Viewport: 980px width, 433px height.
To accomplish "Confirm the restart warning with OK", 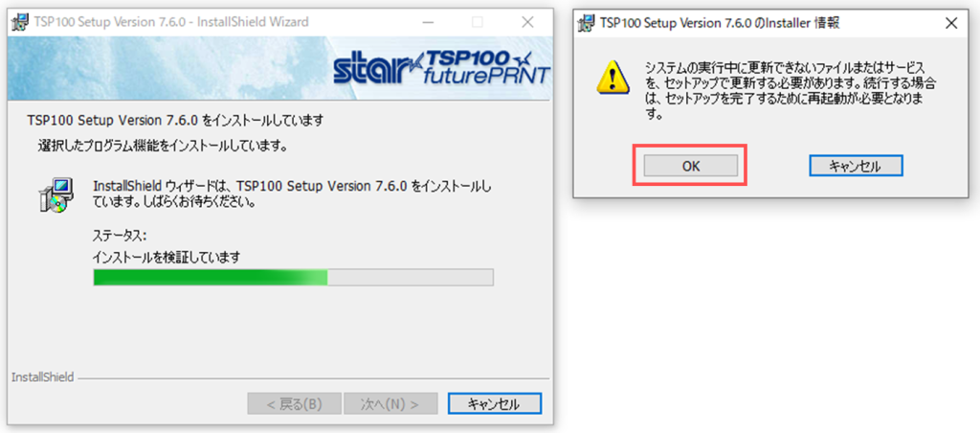I will 691,166.
